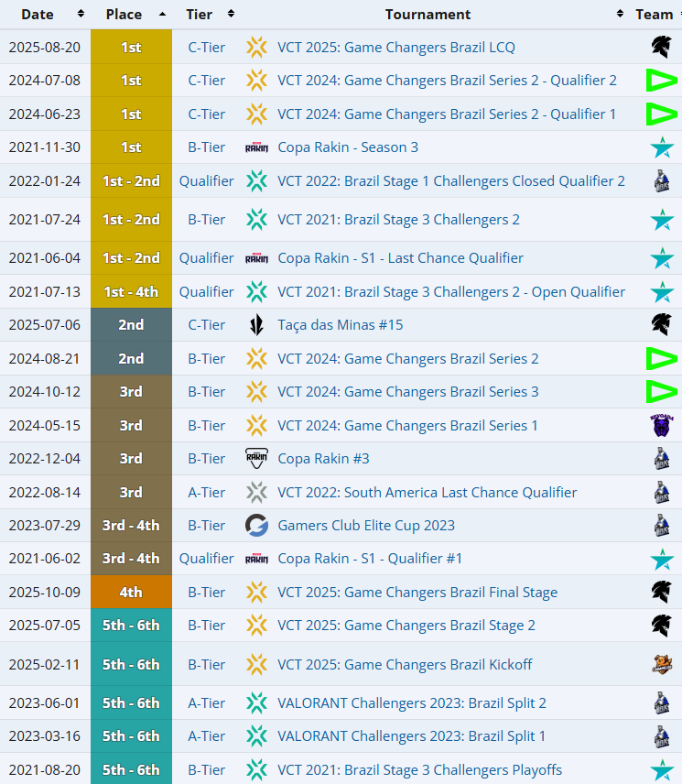Open VCT 2024: Game Changers Brazil Series 3
The image size is (682, 784).
[x=408, y=392]
